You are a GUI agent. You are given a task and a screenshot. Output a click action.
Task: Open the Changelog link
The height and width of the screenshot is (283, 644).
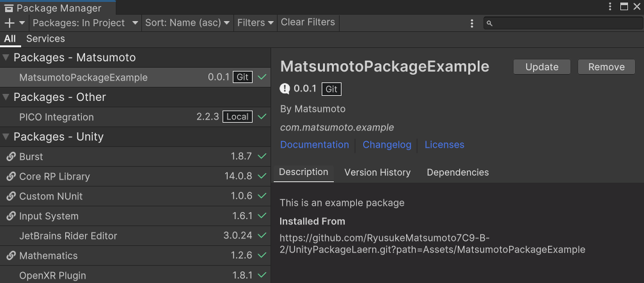pos(387,144)
